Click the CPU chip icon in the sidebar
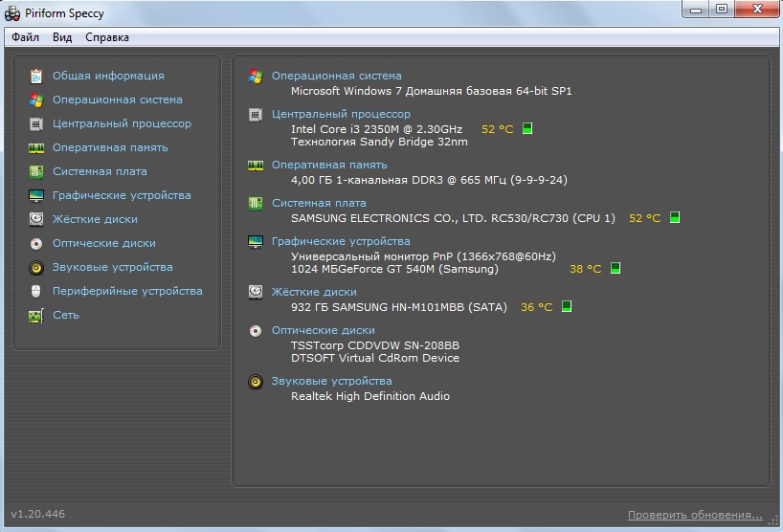This screenshot has height=532, width=783. [36, 123]
